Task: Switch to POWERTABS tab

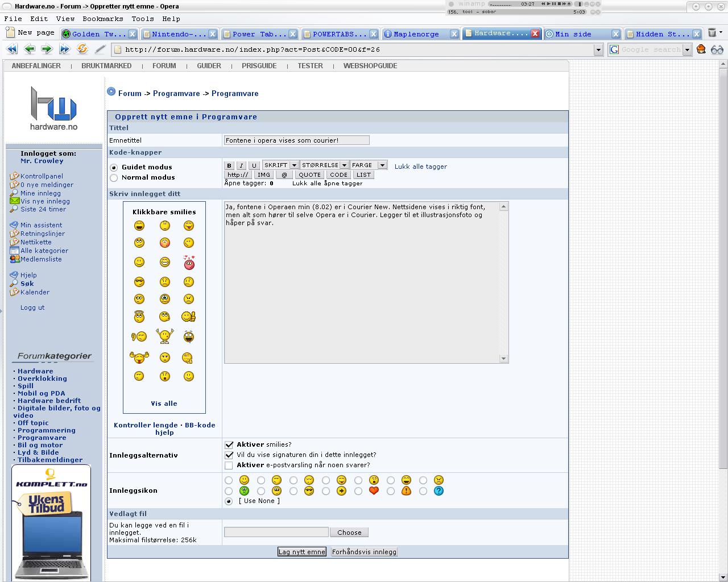Action: point(340,34)
